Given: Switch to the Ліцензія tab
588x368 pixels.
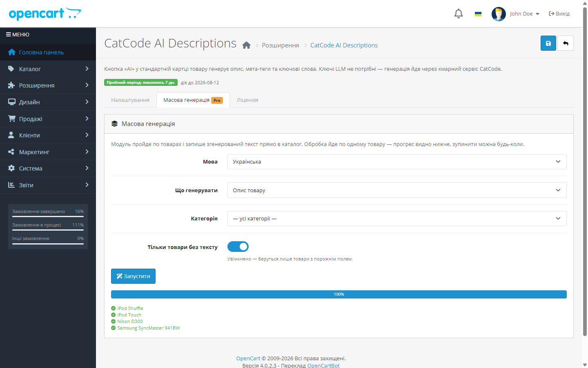Looking at the screenshot, I should pos(247,100).
